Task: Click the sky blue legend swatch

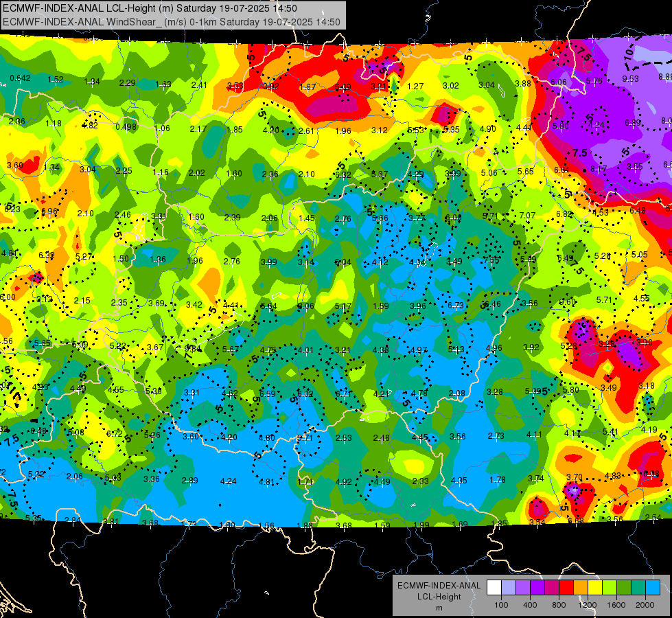Action: pyautogui.click(x=653, y=587)
